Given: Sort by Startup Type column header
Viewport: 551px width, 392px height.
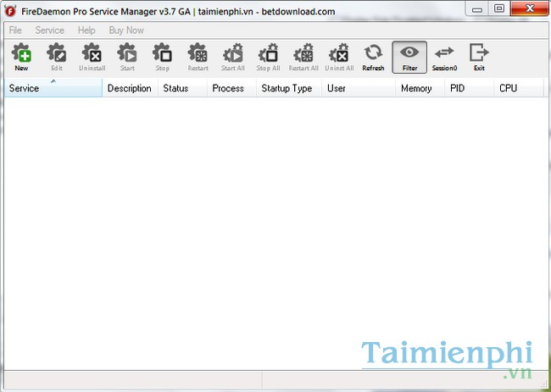Looking at the screenshot, I should pos(287,88).
